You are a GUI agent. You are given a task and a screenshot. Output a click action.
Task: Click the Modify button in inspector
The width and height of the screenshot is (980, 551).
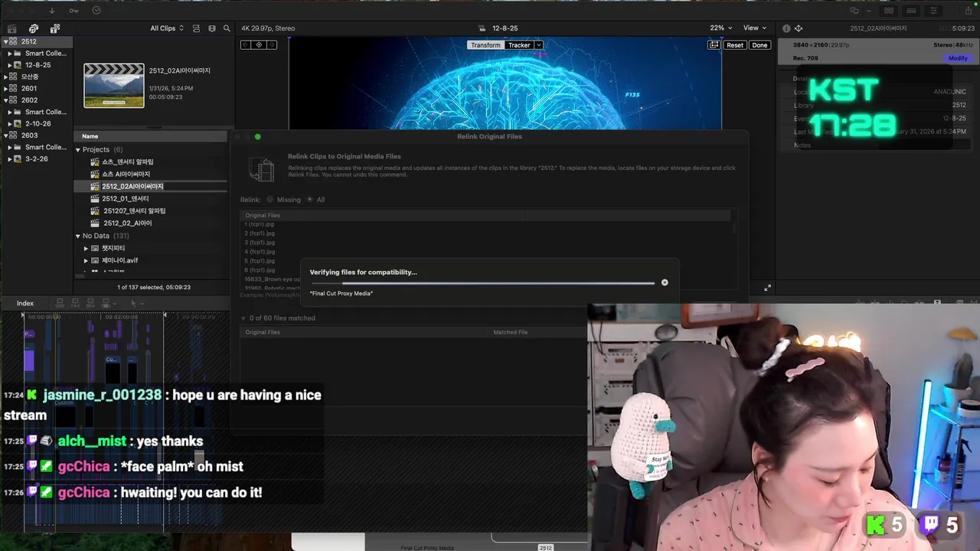pyautogui.click(x=958, y=58)
